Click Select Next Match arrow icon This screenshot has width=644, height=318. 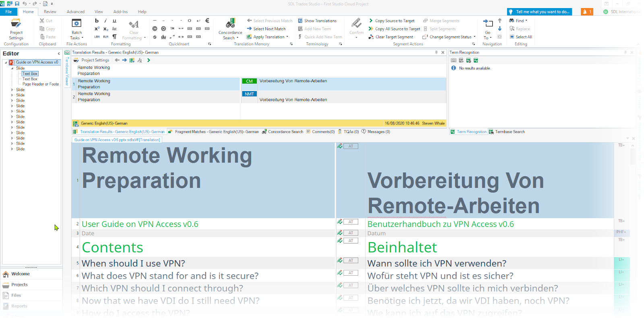click(250, 29)
